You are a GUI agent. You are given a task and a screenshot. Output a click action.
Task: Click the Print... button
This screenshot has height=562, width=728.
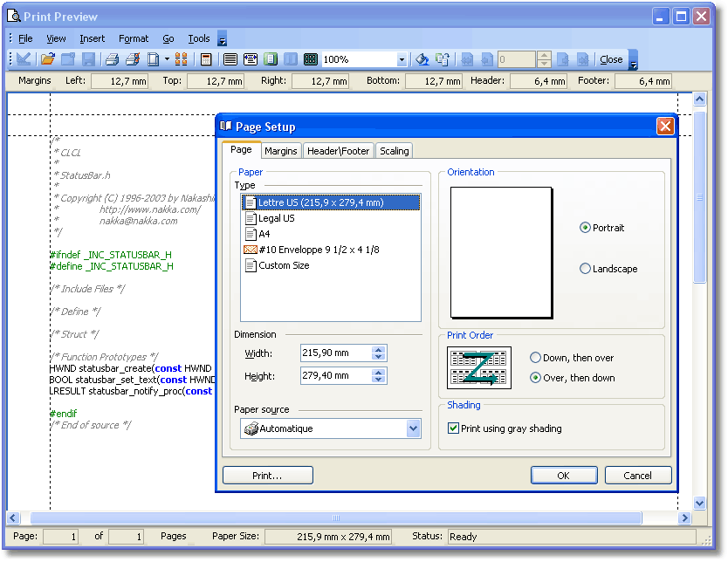267,476
